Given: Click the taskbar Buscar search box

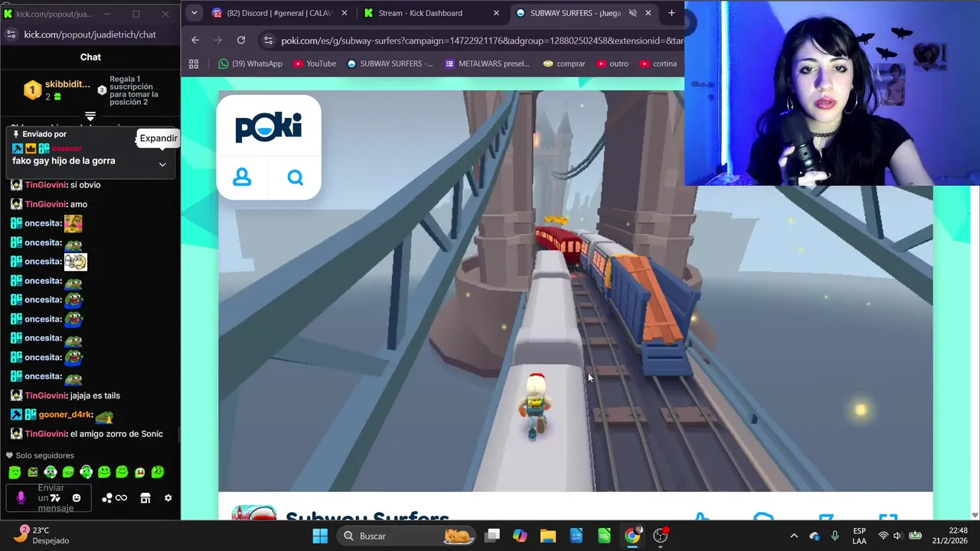Looking at the screenshot, I should click(x=407, y=536).
